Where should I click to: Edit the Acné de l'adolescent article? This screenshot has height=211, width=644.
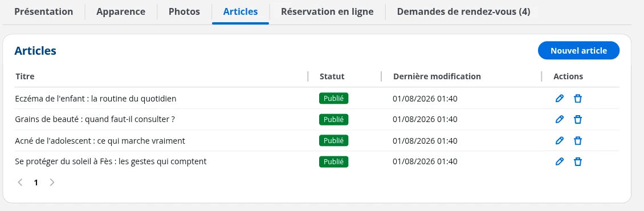[x=559, y=141]
